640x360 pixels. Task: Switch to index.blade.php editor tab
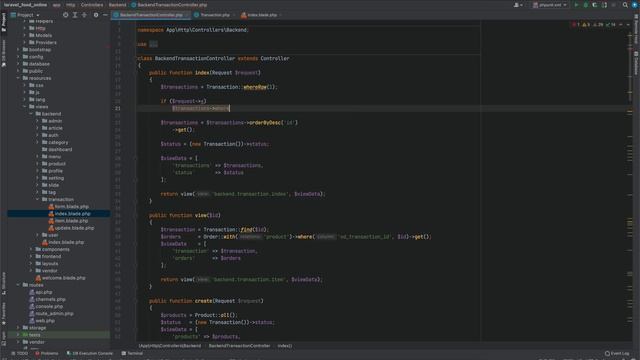[x=261, y=15]
